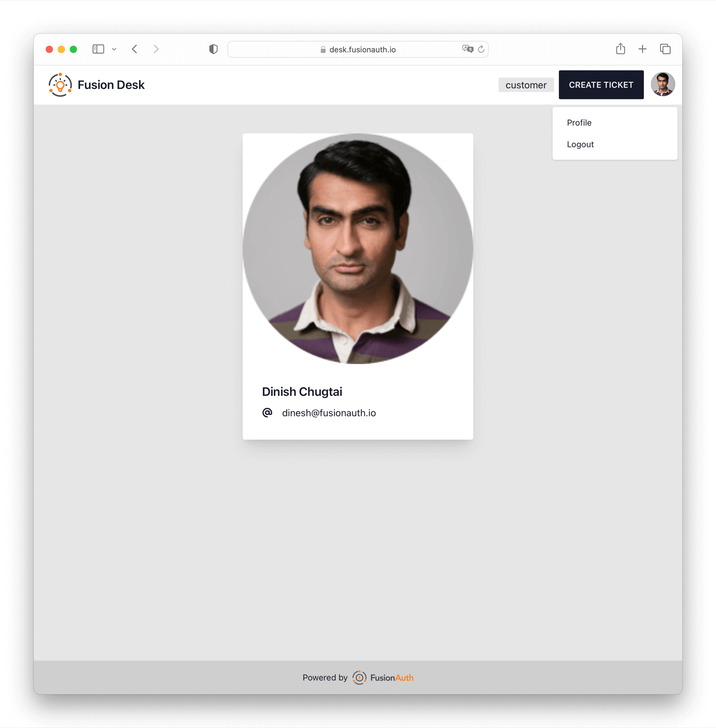Show tab overview icon
716x728 pixels.
click(x=665, y=49)
